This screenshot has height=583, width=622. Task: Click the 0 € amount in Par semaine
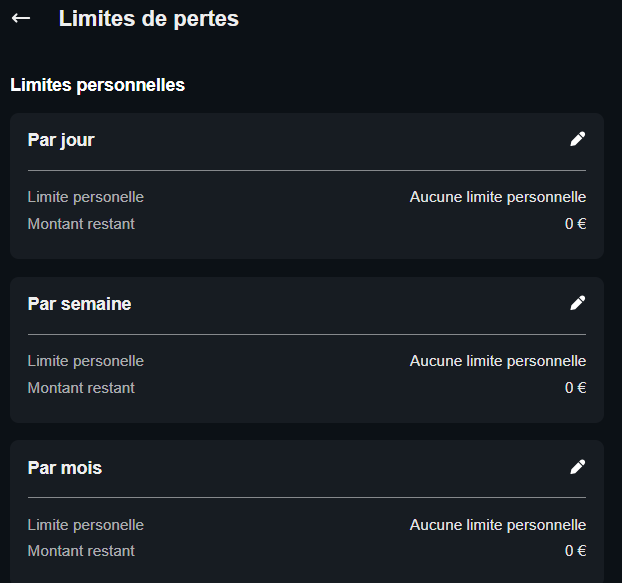[x=575, y=388]
